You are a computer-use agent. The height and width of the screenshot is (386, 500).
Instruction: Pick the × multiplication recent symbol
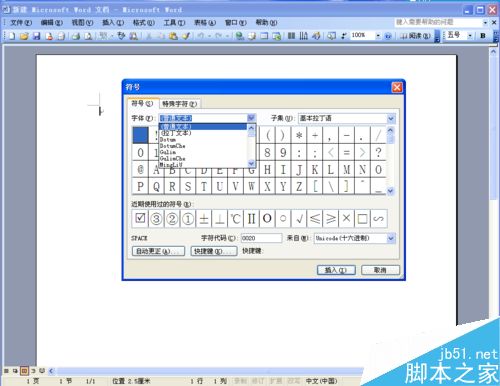[347, 219]
